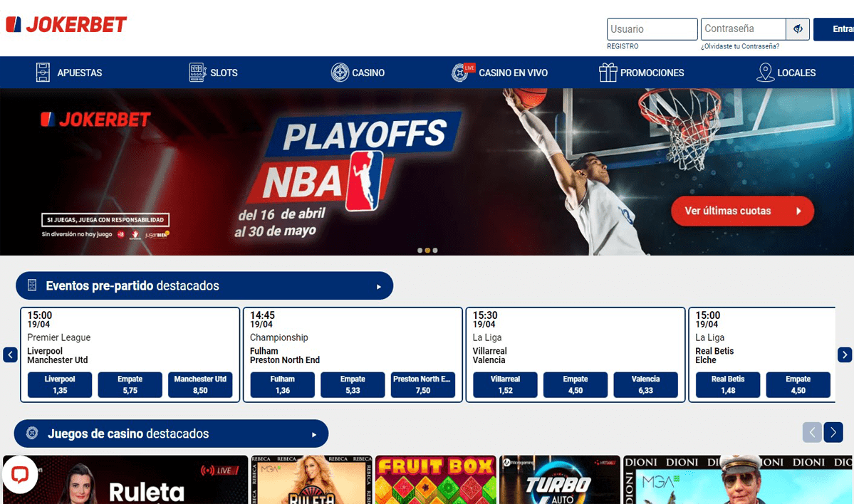Click the Real Betis Elche match title
The height and width of the screenshot is (504, 854).
[x=714, y=355]
